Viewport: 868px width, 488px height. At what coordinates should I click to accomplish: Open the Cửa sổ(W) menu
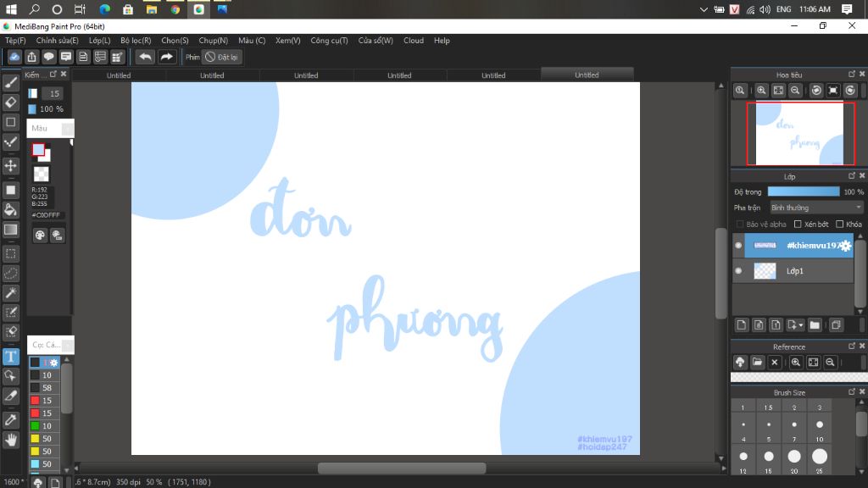(376, 41)
